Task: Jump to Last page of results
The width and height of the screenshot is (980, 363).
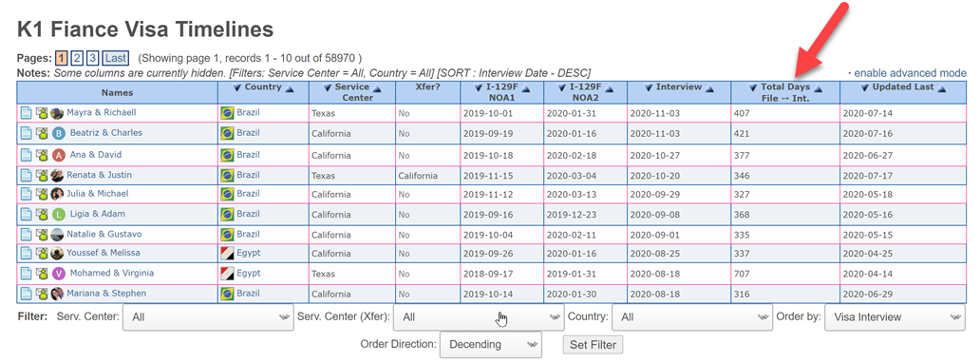Action: [116, 58]
